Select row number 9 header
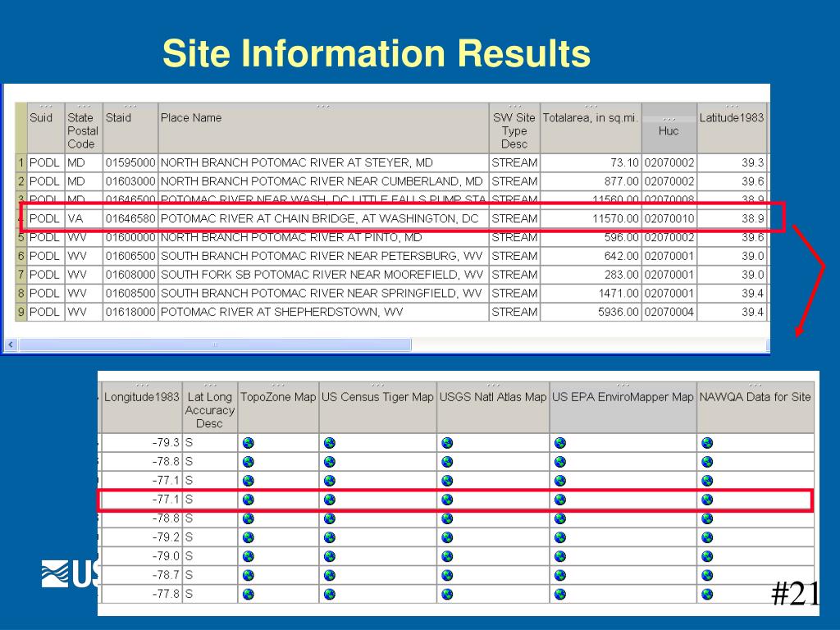The height and width of the screenshot is (630, 840). point(21,312)
